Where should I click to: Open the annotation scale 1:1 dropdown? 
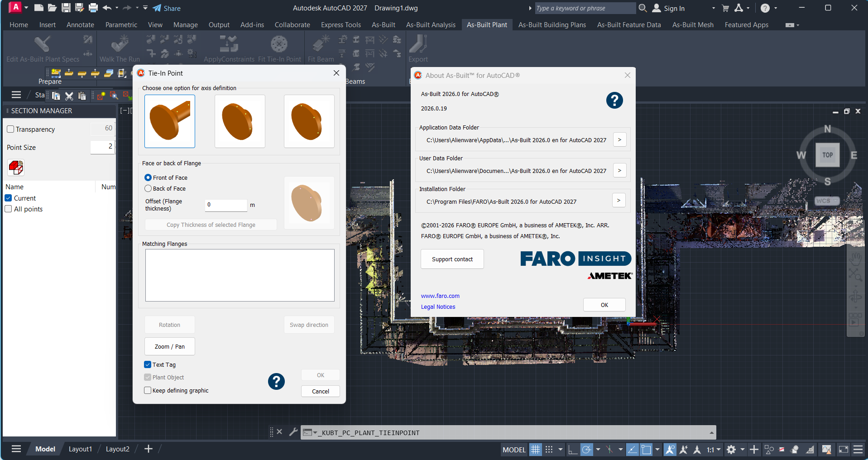tap(714, 450)
